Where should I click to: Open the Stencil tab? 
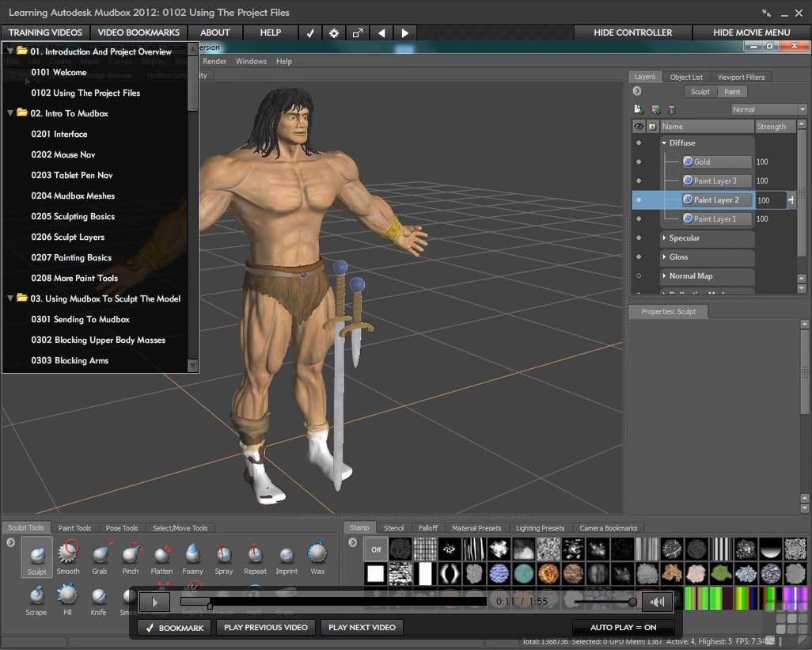[393, 528]
